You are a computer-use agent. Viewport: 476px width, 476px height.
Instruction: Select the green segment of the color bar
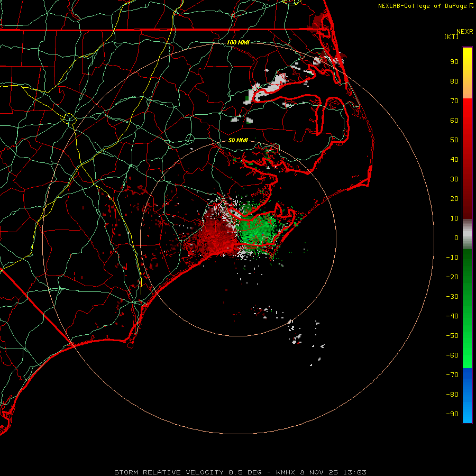[x=467, y=308]
